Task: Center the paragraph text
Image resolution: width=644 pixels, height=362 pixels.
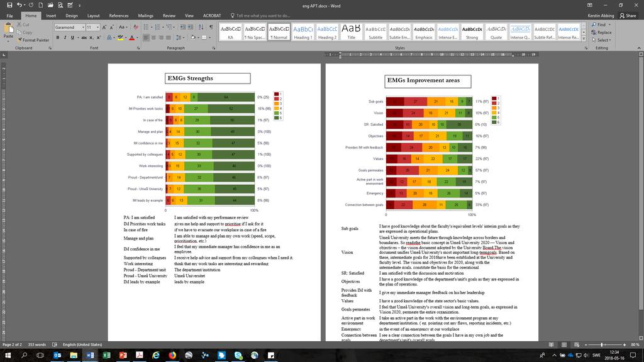Action: (153, 38)
